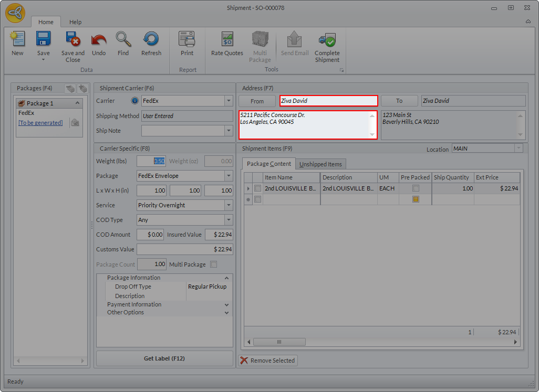Click Carrier info icon next to FedEx
Screen dimensions: 539x392
134,101
